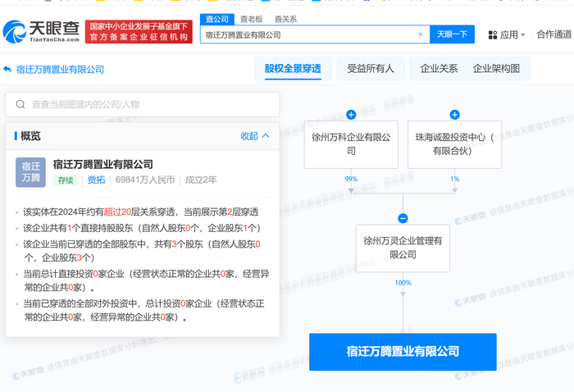
Task: Select the 珠海诚盈投资中心（有限合伙） node
Action: pos(454,144)
